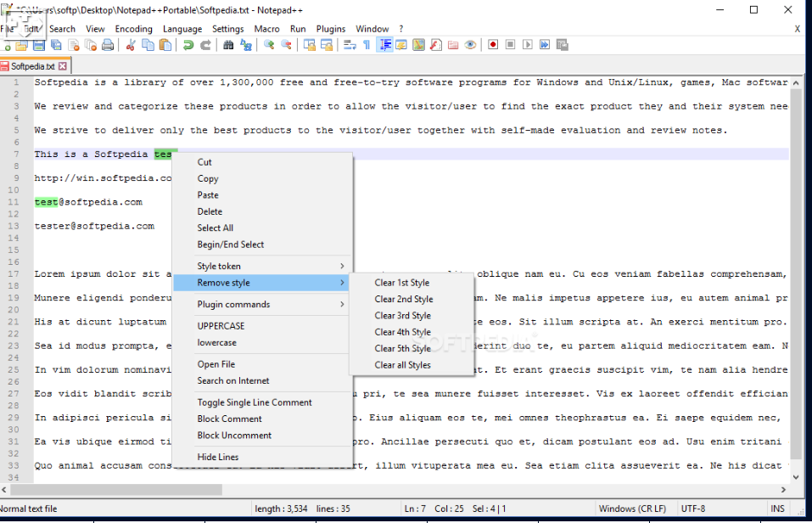Click the Print toolbar icon

pos(108,46)
